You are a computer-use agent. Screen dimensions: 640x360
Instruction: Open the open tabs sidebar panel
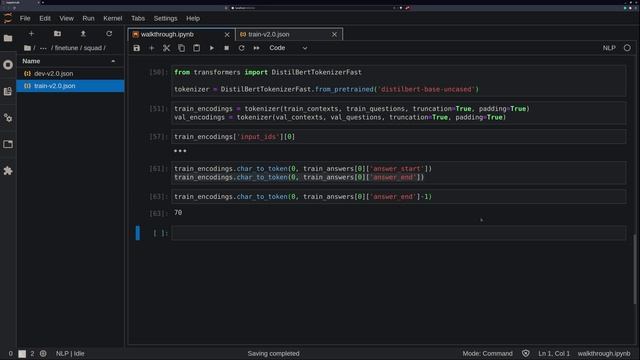[x=8, y=144]
